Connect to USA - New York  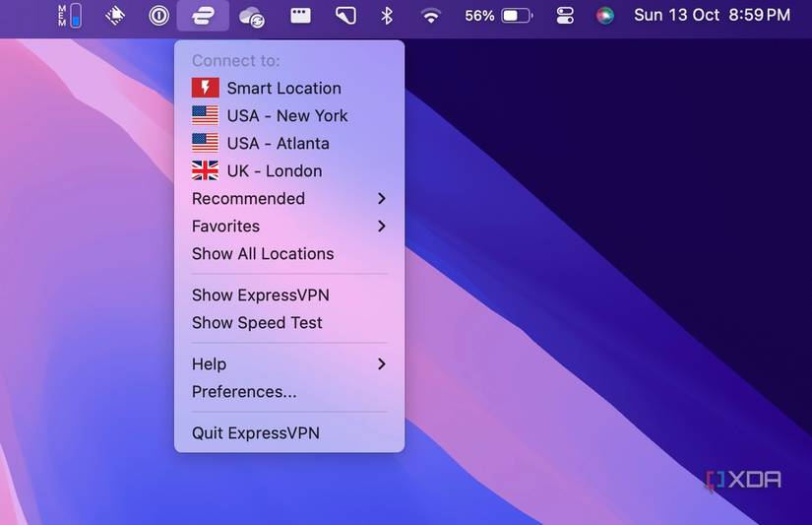289,115
